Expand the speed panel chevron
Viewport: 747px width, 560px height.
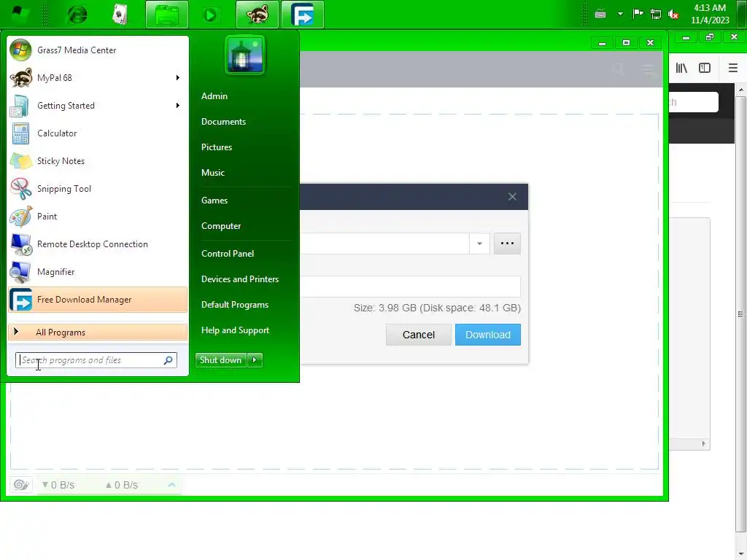(x=171, y=485)
